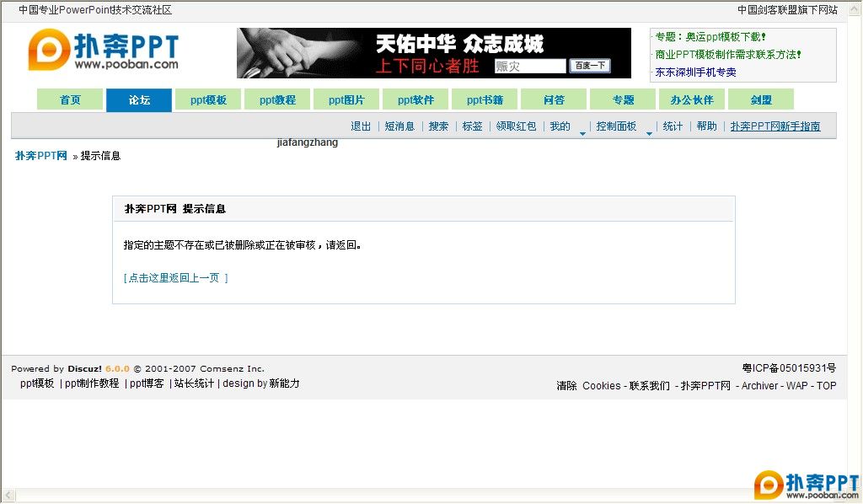Image resolution: width=863 pixels, height=504 pixels.
Task: Open the 统计 statistics link
Action: 673,126
